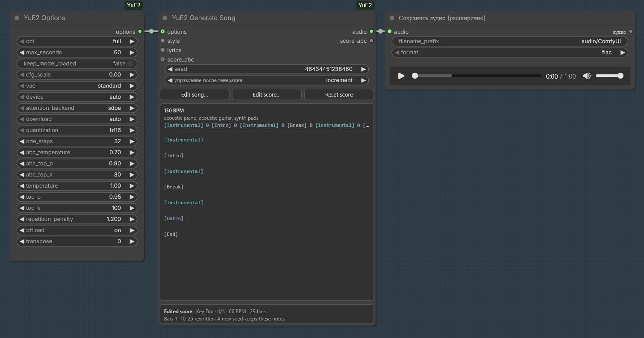Click the [Break] section tag in lyrics
Viewport: 644px width, 338px height.
tap(173, 187)
